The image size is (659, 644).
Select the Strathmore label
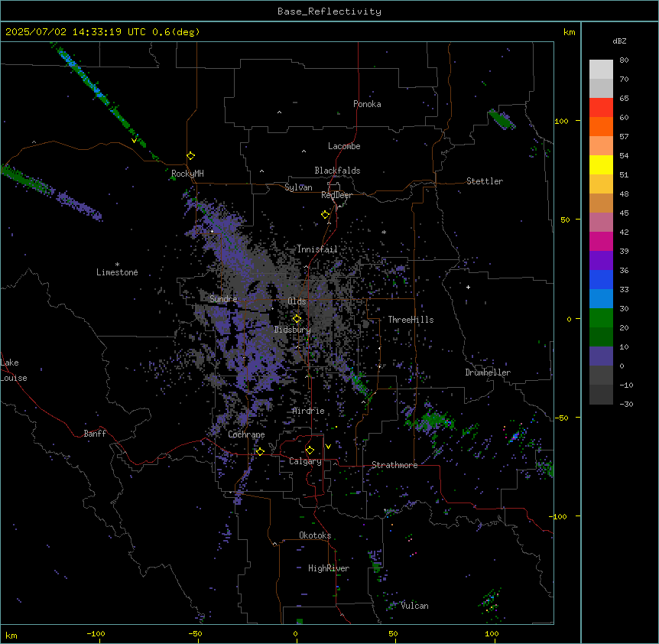click(394, 465)
